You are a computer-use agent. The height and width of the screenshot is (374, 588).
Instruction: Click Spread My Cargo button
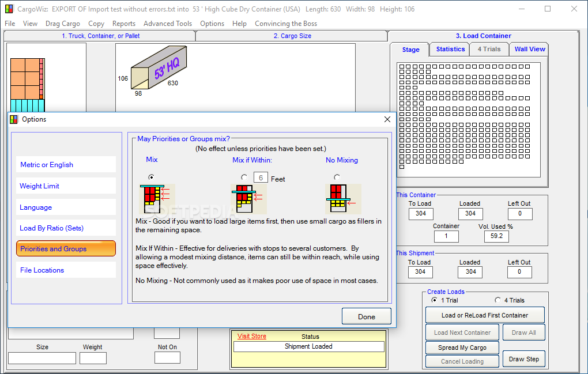pyautogui.click(x=462, y=347)
